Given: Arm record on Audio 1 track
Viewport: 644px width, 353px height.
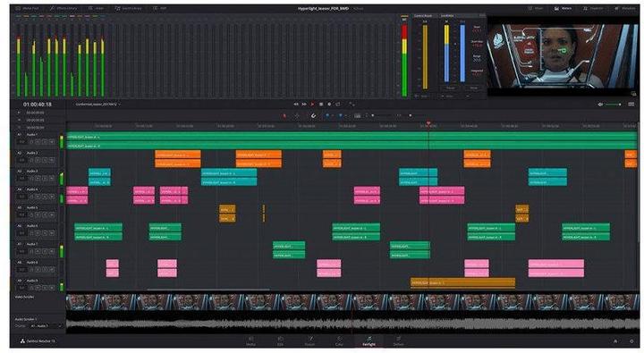Looking at the screenshot, I should 38,141.
